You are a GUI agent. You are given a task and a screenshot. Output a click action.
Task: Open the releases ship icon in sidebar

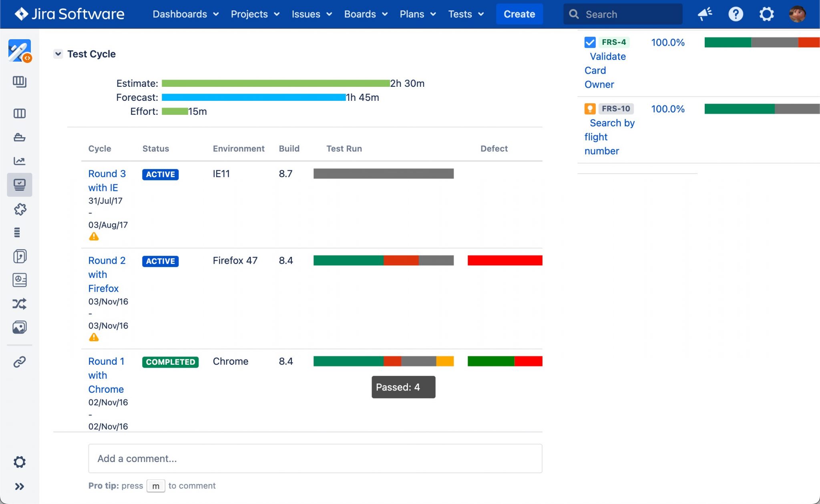[x=19, y=137]
